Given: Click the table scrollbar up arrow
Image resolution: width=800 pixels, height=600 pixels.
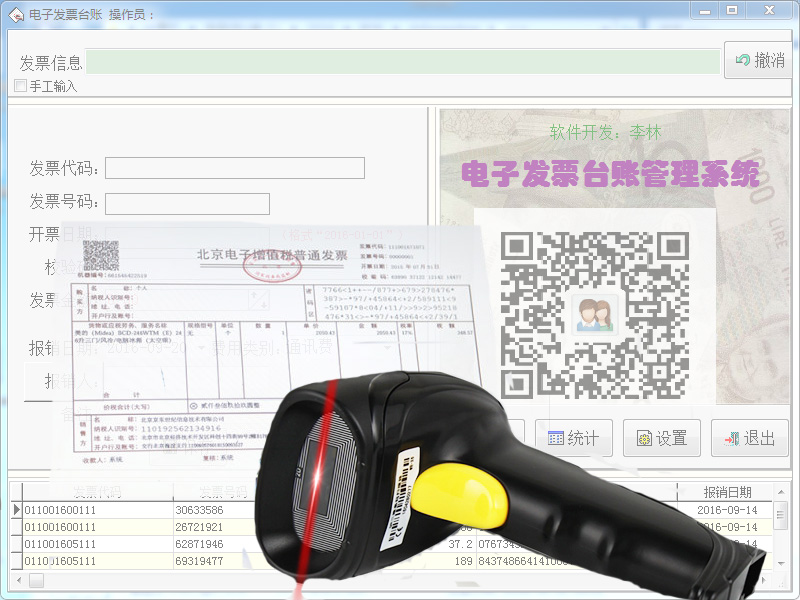Looking at the screenshot, I should click(x=781, y=492).
